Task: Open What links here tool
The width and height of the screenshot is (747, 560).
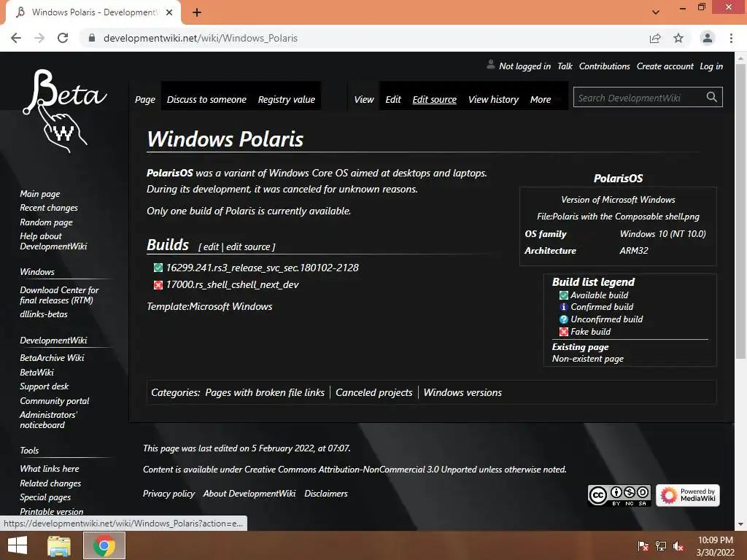Action: 50,469
